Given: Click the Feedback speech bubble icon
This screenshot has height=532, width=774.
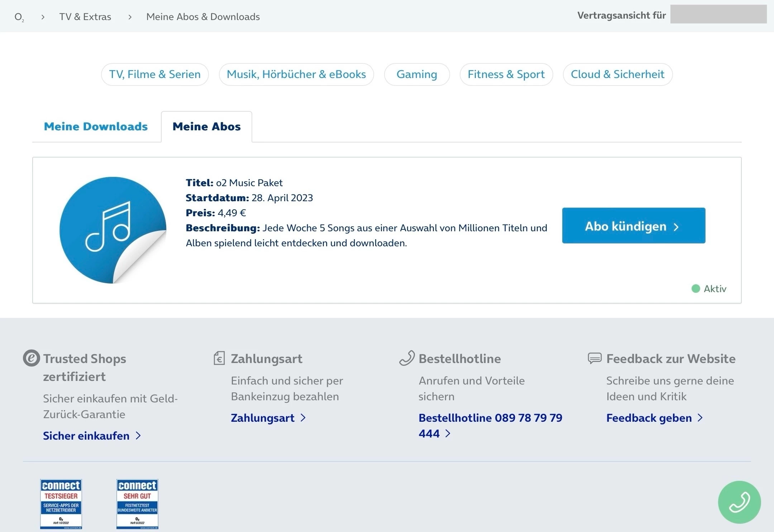Looking at the screenshot, I should (x=594, y=358).
